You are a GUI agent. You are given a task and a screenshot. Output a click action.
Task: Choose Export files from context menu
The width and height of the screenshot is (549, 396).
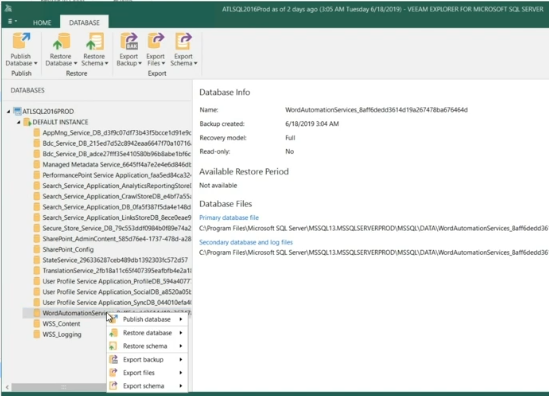point(147,373)
